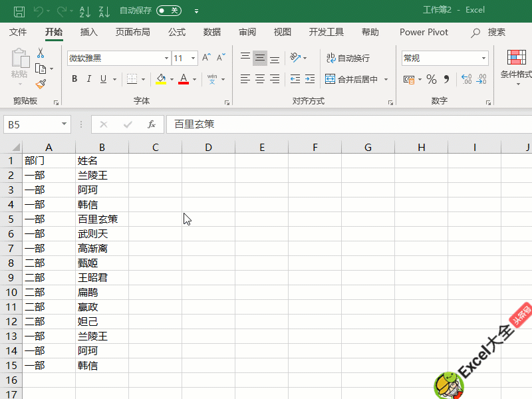Open the yellow fill color swatch
The height and width of the screenshot is (399, 532).
point(160,79)
